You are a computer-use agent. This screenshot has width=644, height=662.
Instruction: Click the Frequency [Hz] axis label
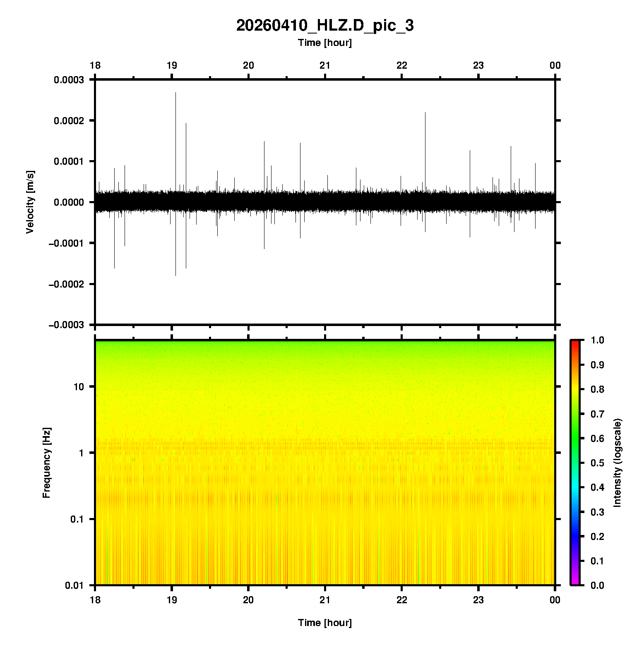pos(46,463)
